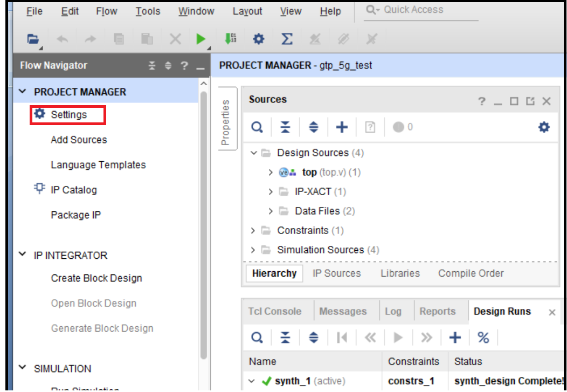Expand all in Sources toolbar
567x392 pixels.
pyautogui.click(x=314, y=127)
